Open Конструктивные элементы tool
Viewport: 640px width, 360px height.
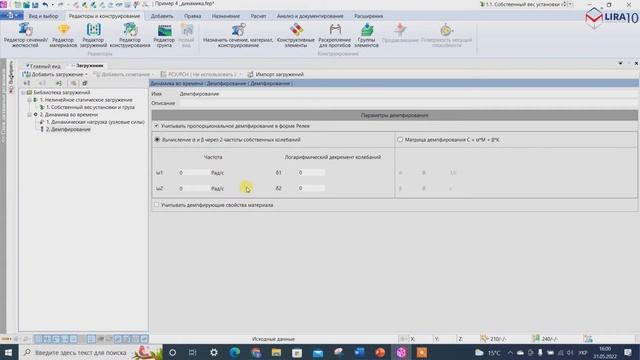(296, 35)
